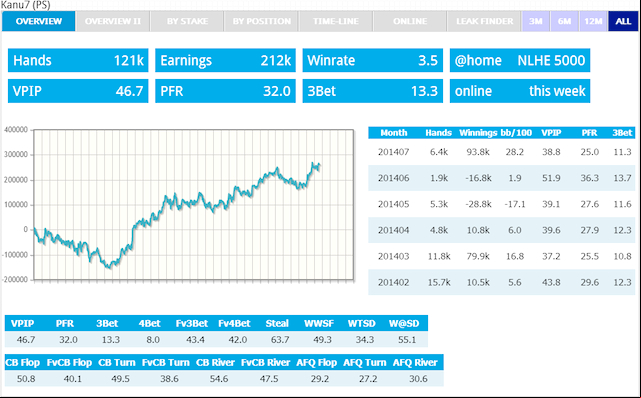Select the 3M time range
The width and height of the screenshot is (641, 398).
click(x=536, y=21)
